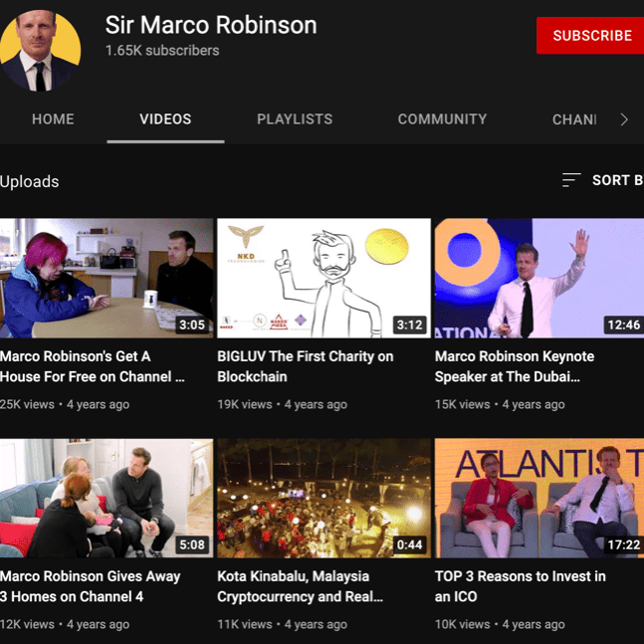Click the 11K views • 4 years ago text

pos(282,624)
